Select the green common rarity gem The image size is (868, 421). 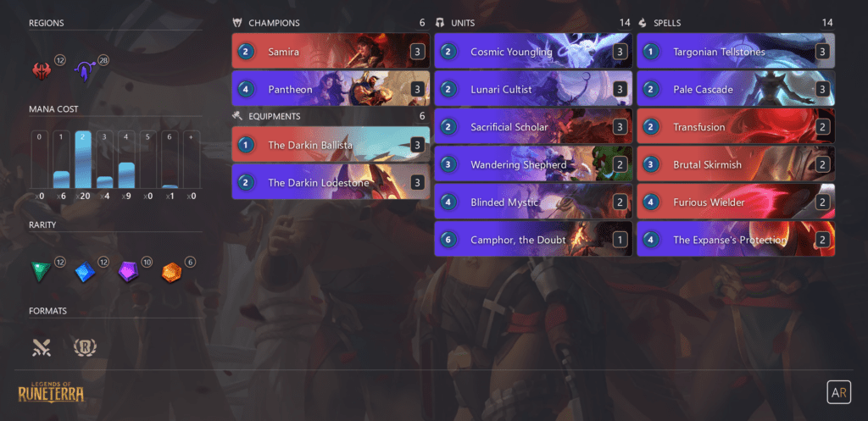coord(41,272)
